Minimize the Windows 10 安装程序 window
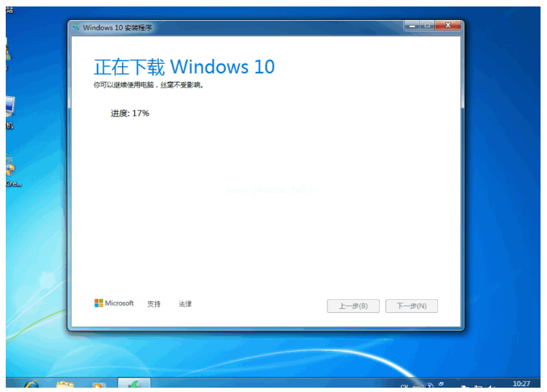 411,26
